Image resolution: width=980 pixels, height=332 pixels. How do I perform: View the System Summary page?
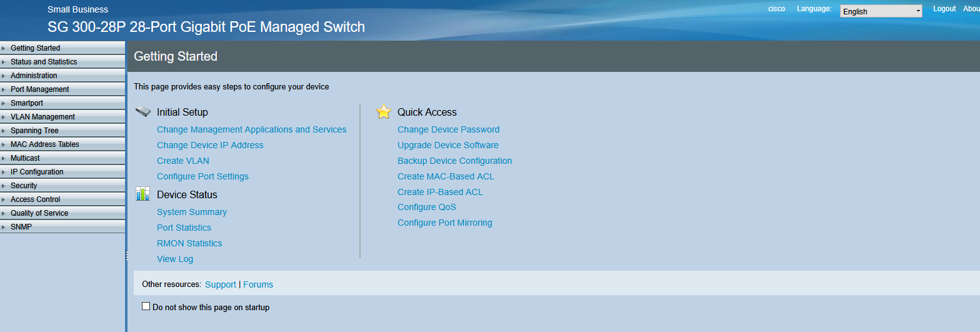[191, 212]
